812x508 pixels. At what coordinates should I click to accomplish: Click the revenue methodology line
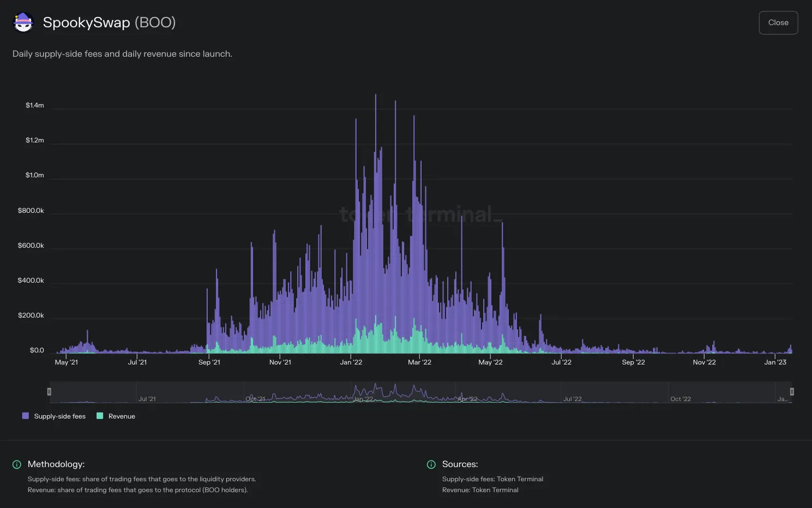point(138,490)
